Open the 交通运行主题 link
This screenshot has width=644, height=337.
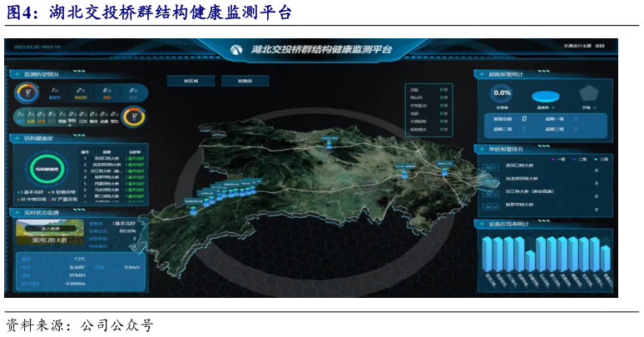tap(578, 46)
